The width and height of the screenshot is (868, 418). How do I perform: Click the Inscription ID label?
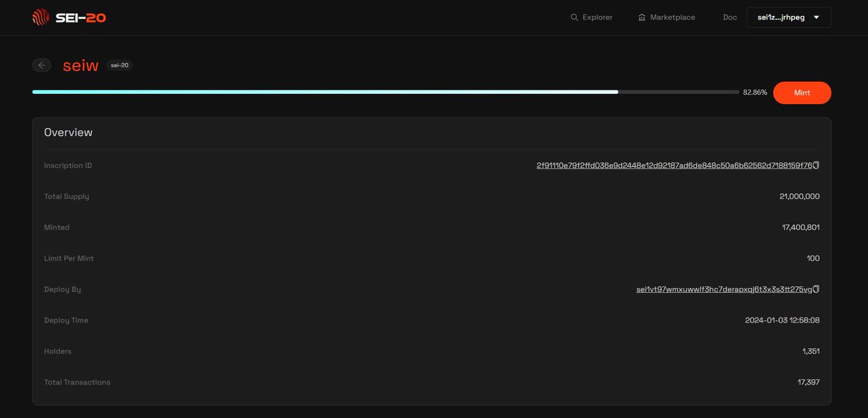[68, 166]
